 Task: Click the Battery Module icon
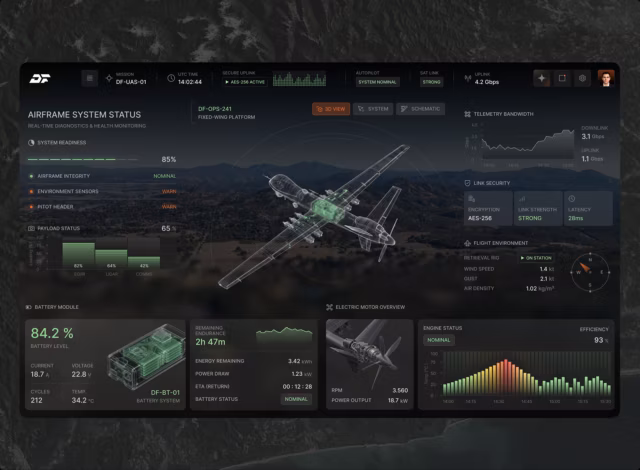29,307
